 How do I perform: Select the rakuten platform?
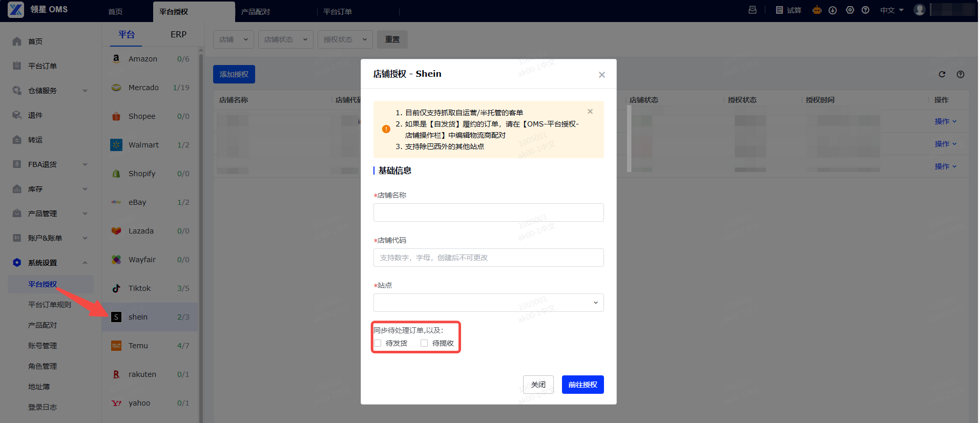(x=150, y=374)
